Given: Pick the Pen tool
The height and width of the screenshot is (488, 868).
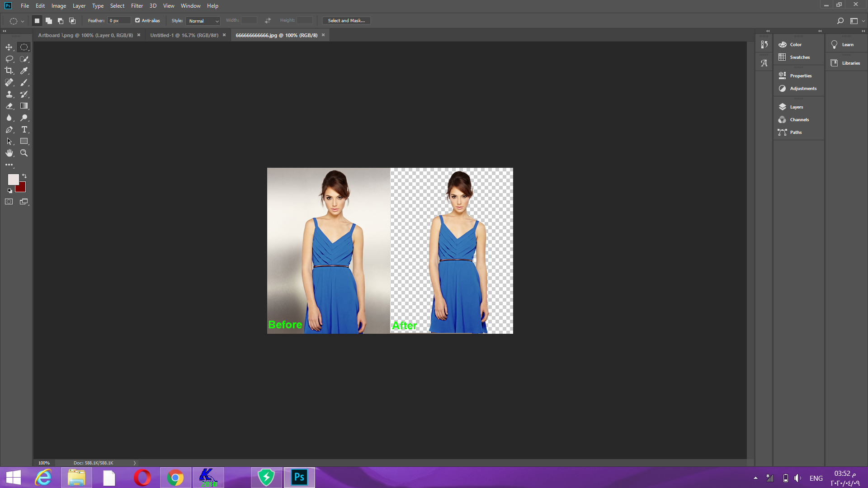Looking at the screenshot, I should pyautogui.click(x=9, y=130).
